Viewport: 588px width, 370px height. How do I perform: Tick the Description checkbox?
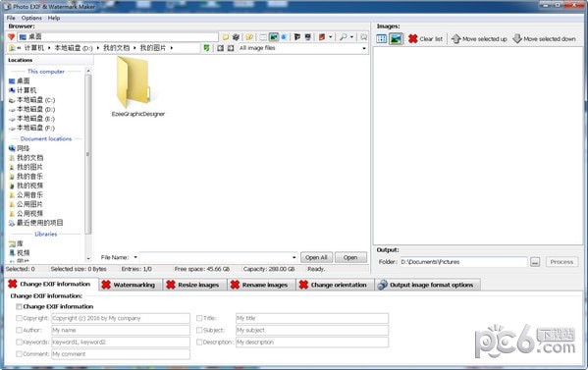tap(199, 343)
